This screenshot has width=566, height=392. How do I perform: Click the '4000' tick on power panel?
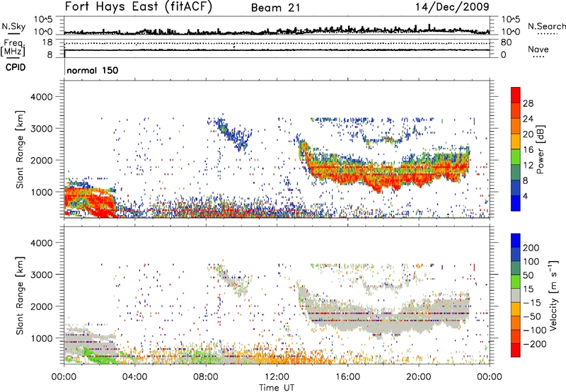42,97
